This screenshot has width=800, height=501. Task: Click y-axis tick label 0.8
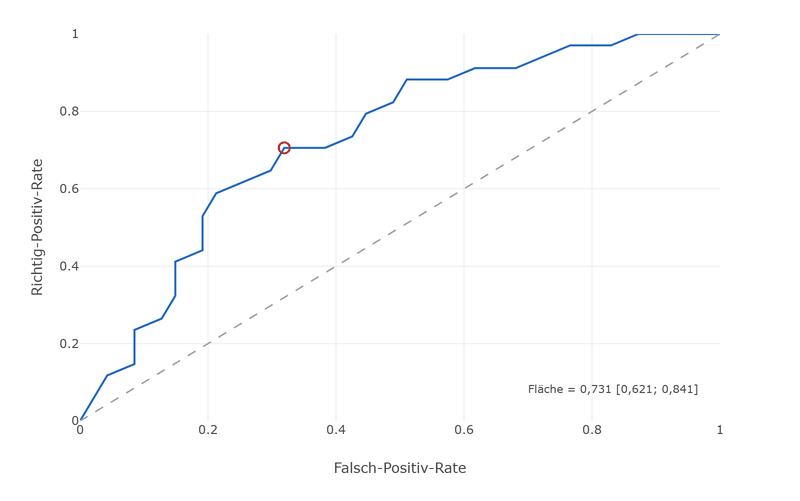click(69, 111)
